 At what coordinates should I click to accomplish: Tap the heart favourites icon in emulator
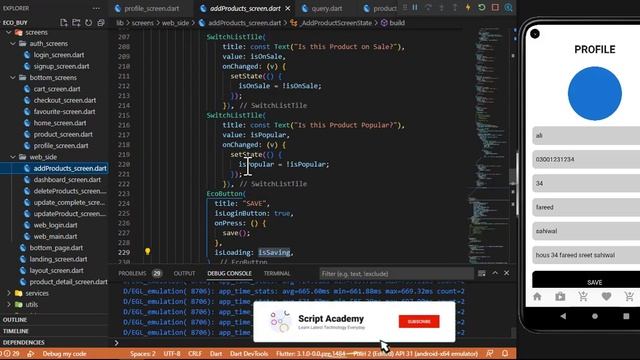[x=606, y=297]
